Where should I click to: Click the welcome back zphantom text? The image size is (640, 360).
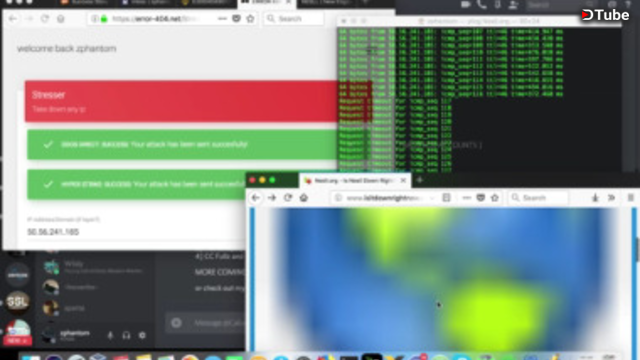(x=67, y=49)
